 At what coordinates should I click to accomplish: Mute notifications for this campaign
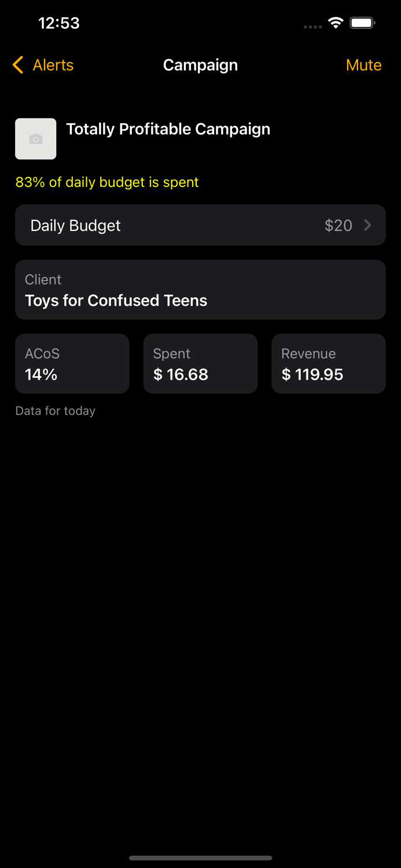point(363,65)
